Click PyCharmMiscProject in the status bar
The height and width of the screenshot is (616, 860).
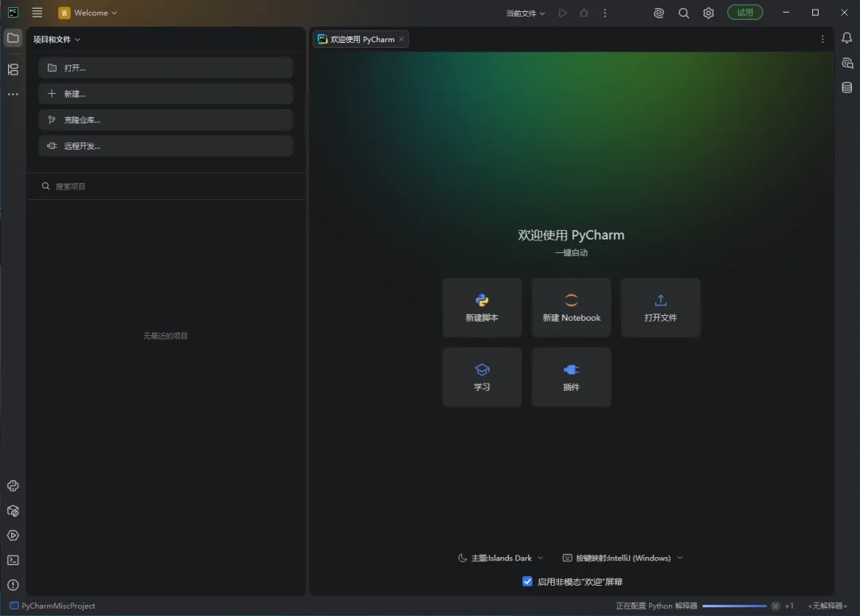click(x=53, y=606)
